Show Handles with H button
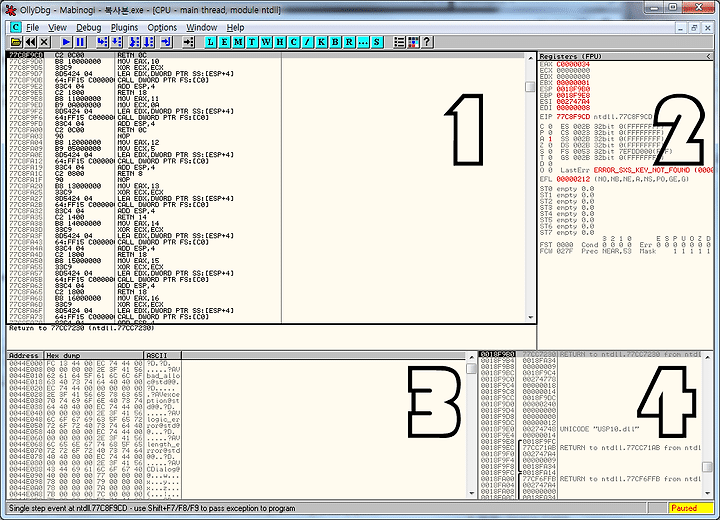The width and height of the screenshot is (720, 520). (280, 42)
